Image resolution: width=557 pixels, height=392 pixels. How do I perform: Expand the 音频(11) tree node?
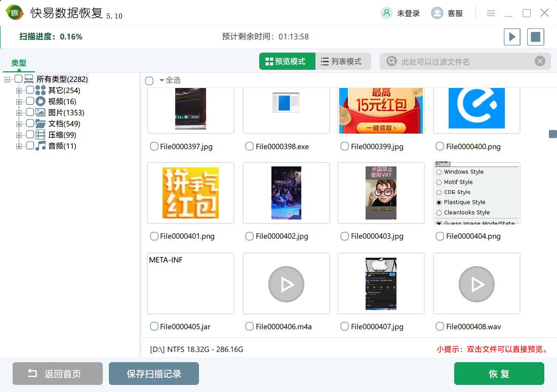click(19, 146)
